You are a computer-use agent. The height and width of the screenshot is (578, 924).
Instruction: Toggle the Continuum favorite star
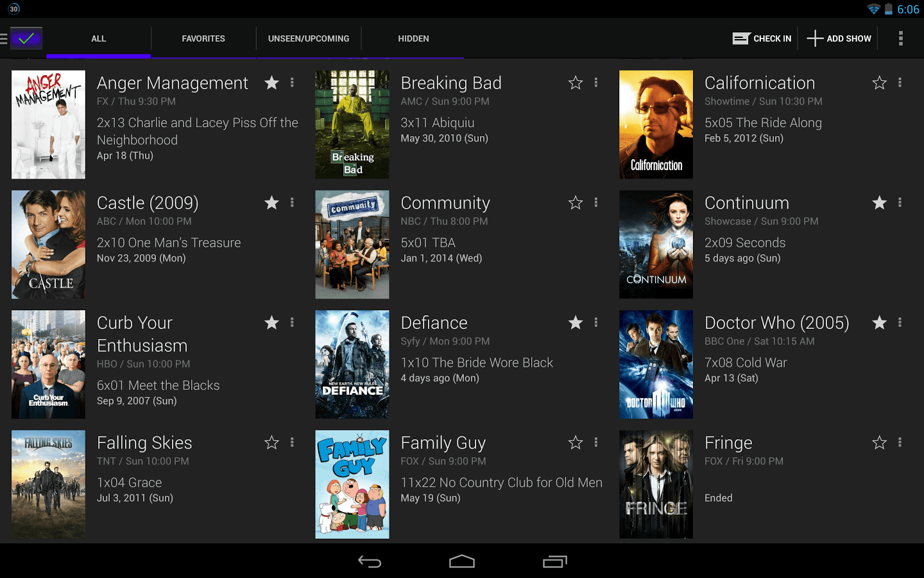[x=879, y=203]
